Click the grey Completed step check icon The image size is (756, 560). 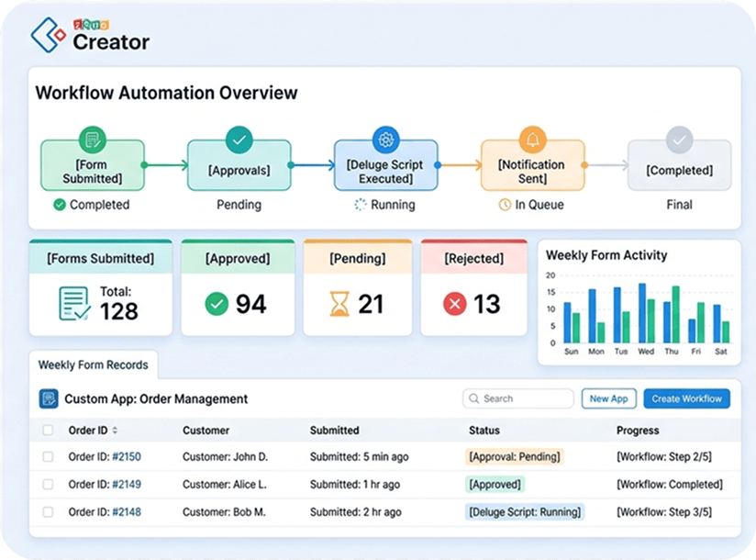point(679,140)
